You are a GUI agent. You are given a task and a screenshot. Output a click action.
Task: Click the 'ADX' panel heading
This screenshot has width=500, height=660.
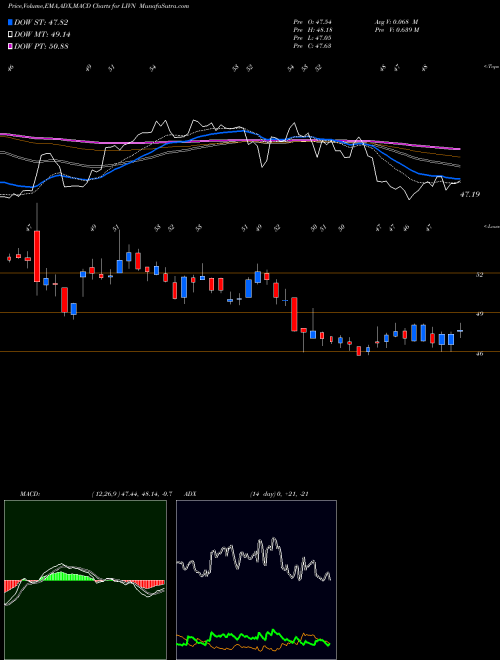tap(190, 494)
